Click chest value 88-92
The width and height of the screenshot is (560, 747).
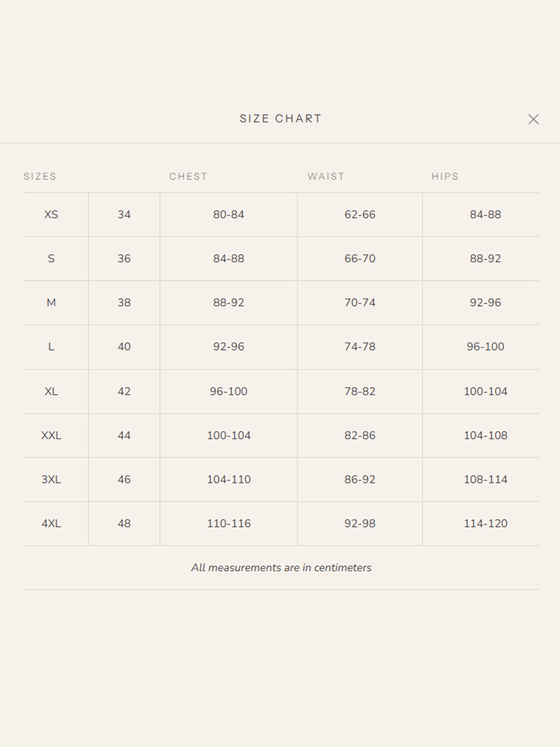228,303
